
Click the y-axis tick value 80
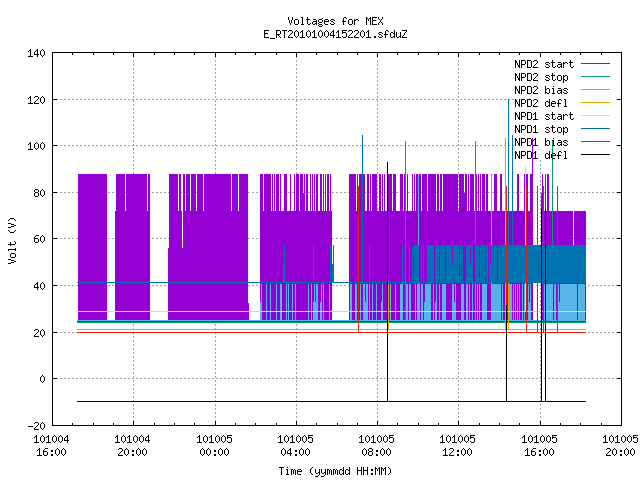39,193
